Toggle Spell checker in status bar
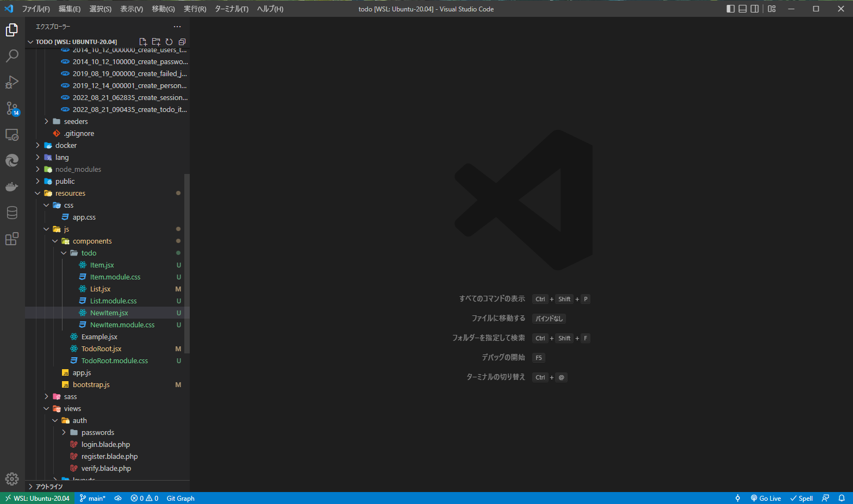 coord(801,498)
